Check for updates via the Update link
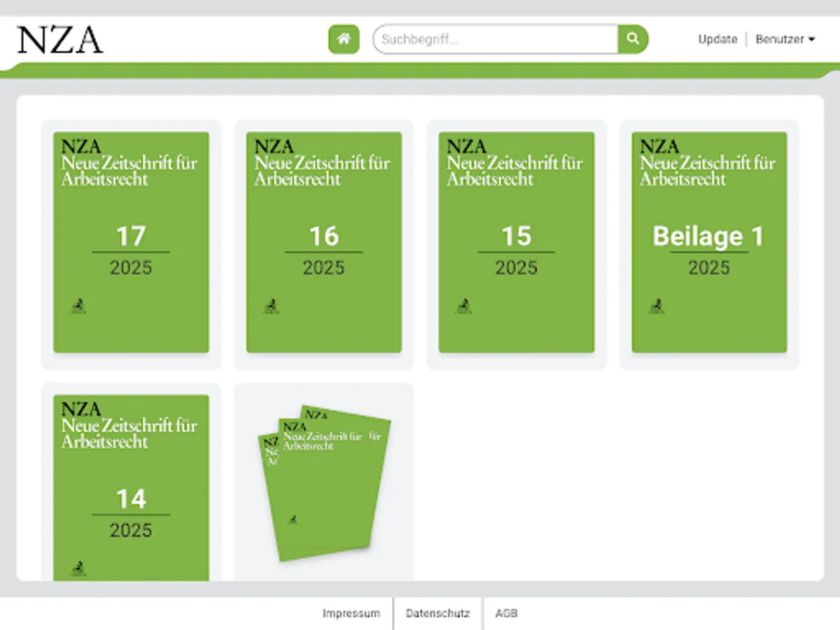Image resolution: width=840 pixels, height=630 pixels. 717,39
